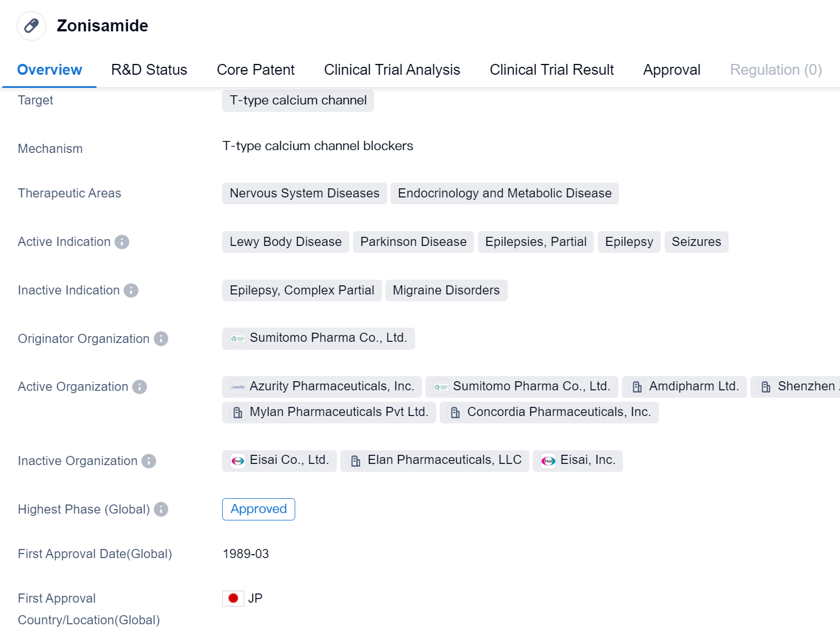Open the Core Patent tab
The width and height of the screenshot is (840, 634).
pos(255,70)
